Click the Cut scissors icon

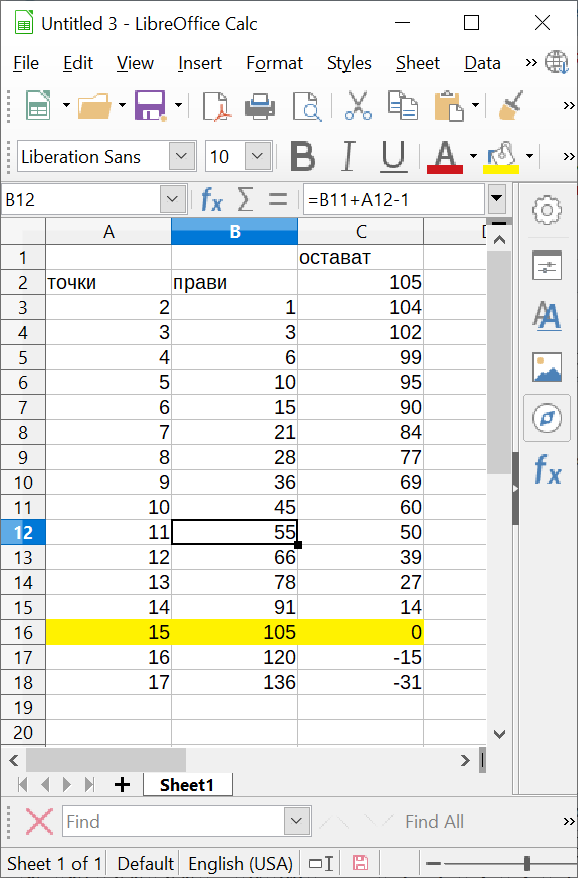[x=358, y=105]
